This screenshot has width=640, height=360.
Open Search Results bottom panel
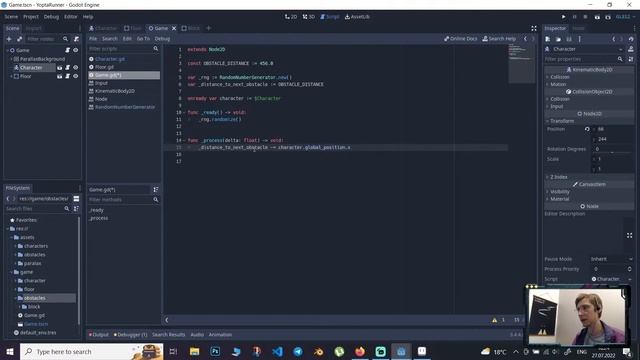pos(169,335)
